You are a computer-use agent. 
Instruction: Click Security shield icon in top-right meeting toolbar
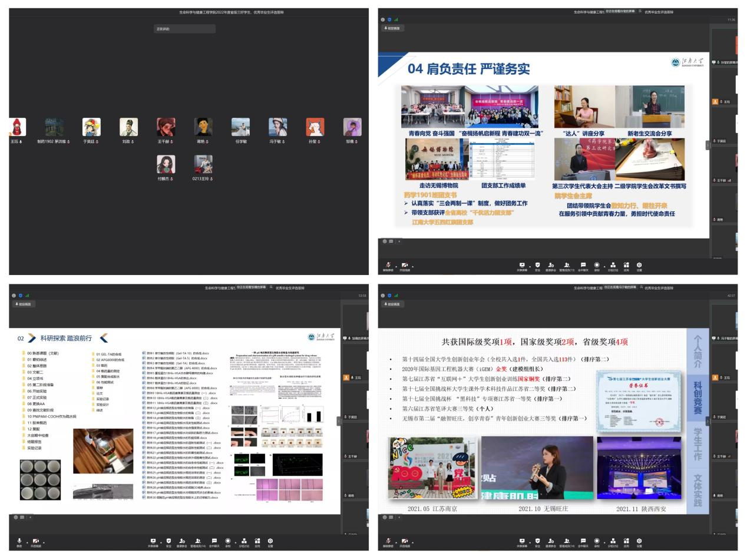(x=537, y=266)
